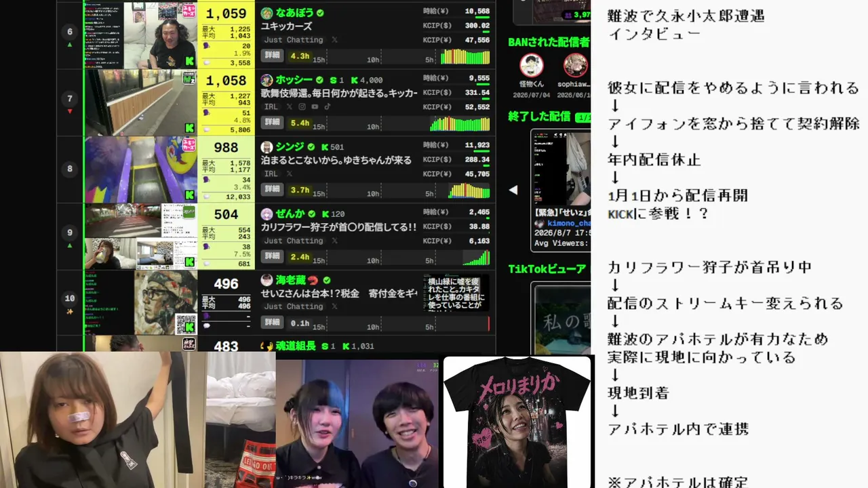
Task: Open ホッシー's rank 7 stream thumbnail
Action: (140, 102)
